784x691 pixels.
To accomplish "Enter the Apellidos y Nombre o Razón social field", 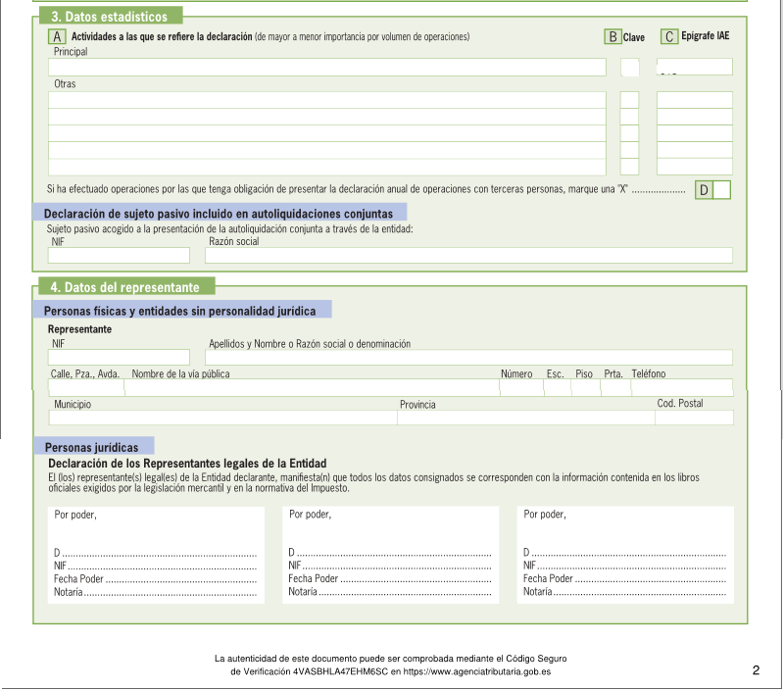I will (468, 358).
